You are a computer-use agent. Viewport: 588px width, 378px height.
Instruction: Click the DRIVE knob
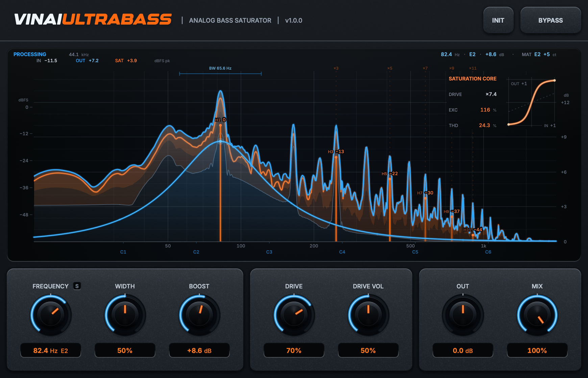coord(294,315)
